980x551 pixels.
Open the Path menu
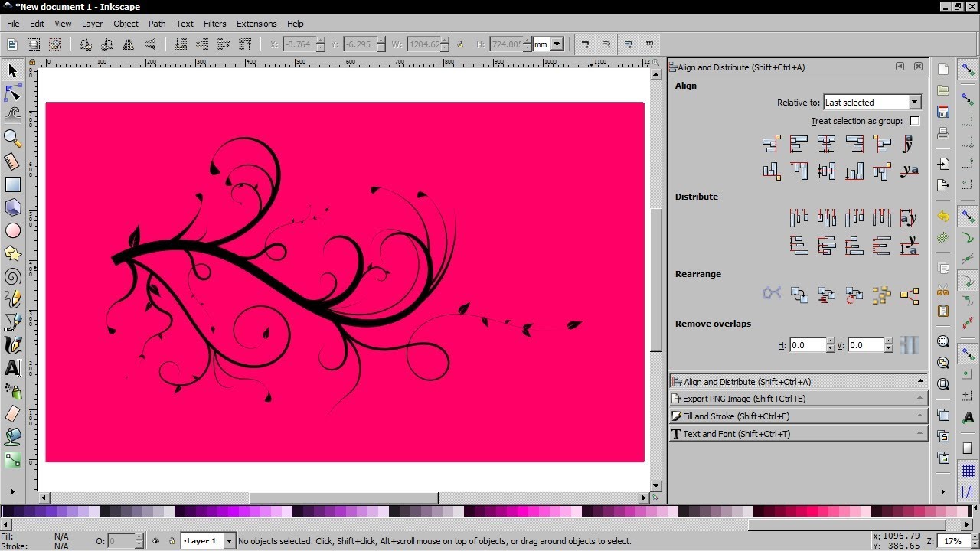pos(157,24)
